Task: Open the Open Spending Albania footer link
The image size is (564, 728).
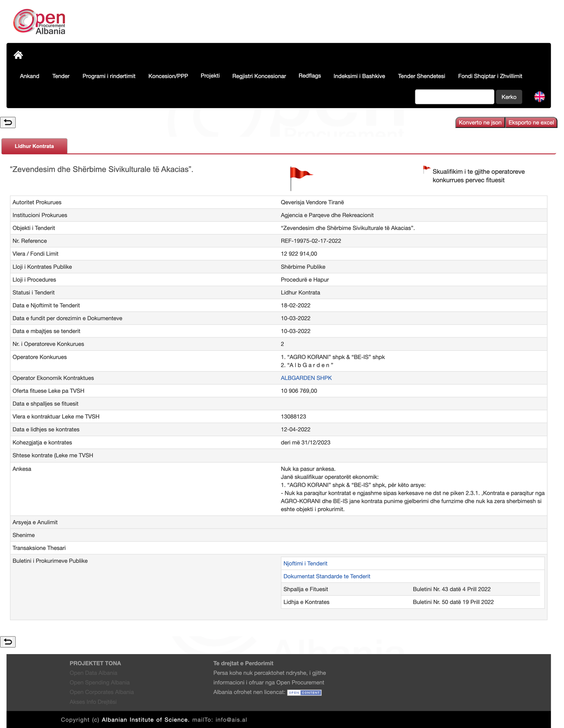Action: [x=99, y=682]
